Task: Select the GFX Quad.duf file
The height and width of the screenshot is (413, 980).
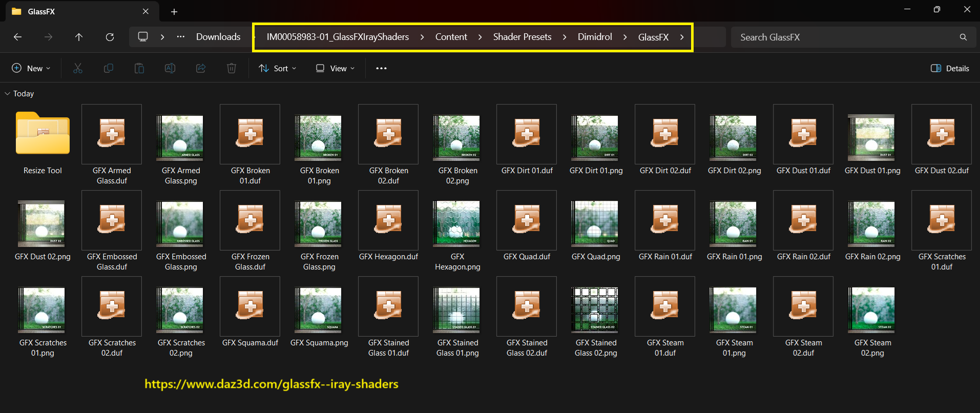Action: (527, 226)
